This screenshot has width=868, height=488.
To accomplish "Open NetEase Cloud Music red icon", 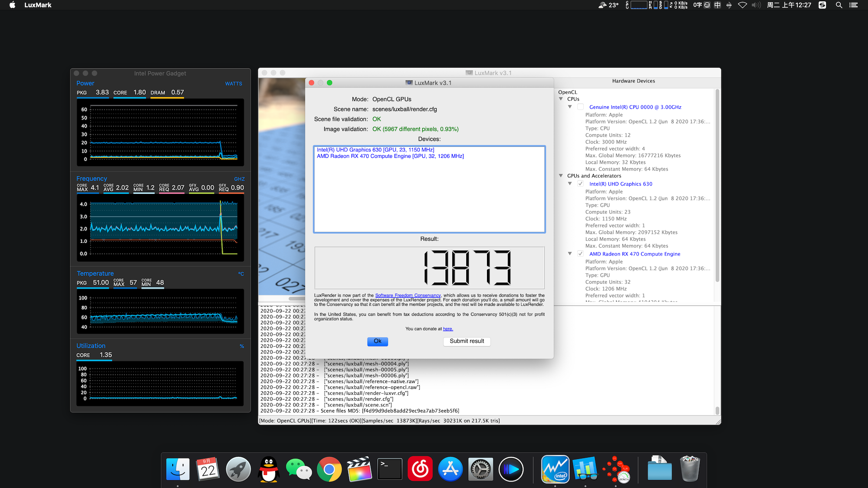I will coord(420,469).
